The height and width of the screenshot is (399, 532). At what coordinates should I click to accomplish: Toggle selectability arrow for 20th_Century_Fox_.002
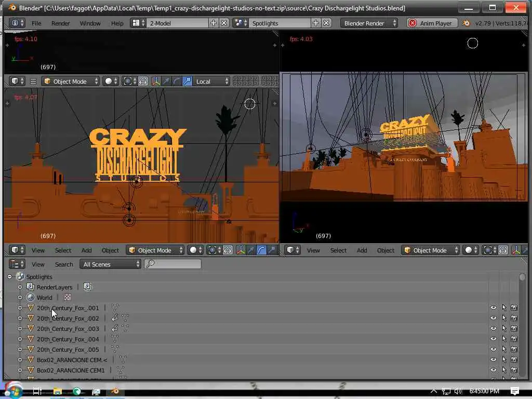click(504, 318)
